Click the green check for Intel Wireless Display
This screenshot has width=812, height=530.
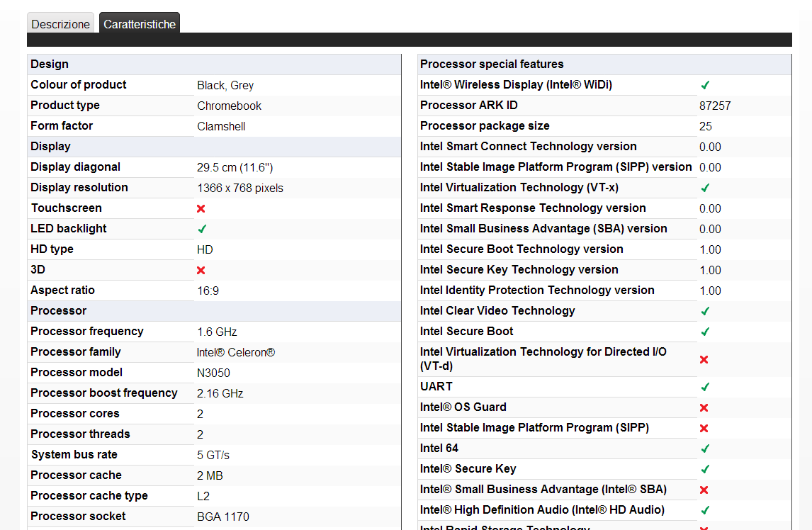(705, 85)
